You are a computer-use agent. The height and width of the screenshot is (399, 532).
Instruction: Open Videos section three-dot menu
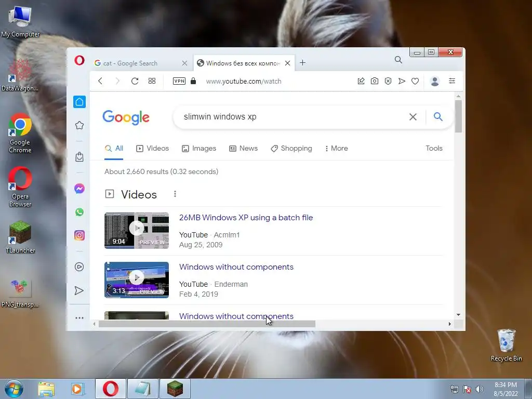(x=175, y=194)
